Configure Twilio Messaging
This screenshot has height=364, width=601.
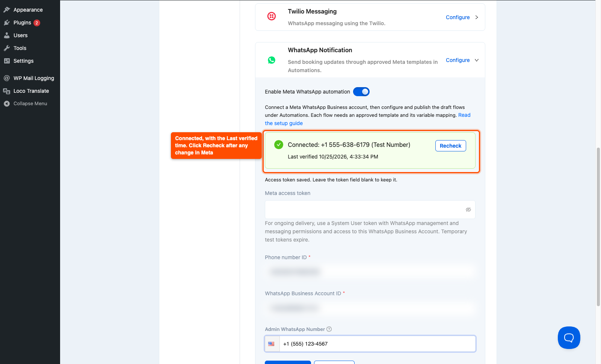458,17
